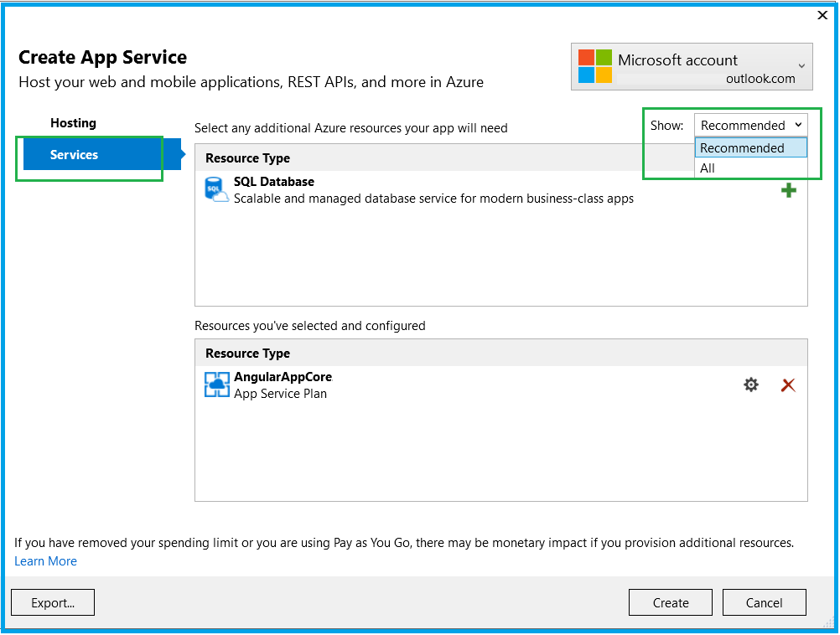The width and height of the screenshot is (840, 635).
Task: Close the Create App Service dialog
Action: 822,15
